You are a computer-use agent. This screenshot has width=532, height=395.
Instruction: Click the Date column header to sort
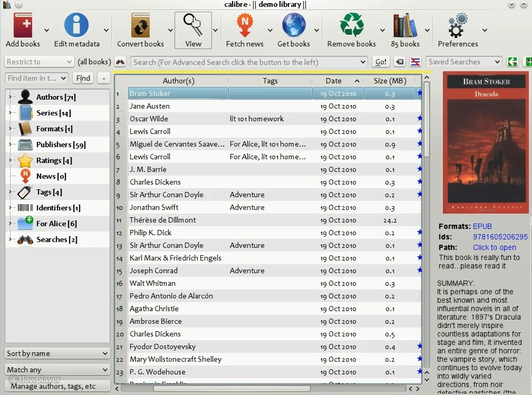333,81
